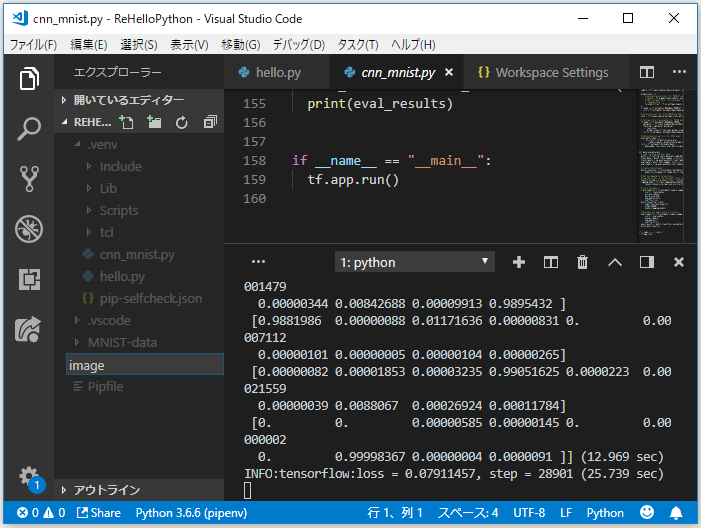Screen dimensions: 701x528
Task: Open the File menu
Action: coord(34,44)
